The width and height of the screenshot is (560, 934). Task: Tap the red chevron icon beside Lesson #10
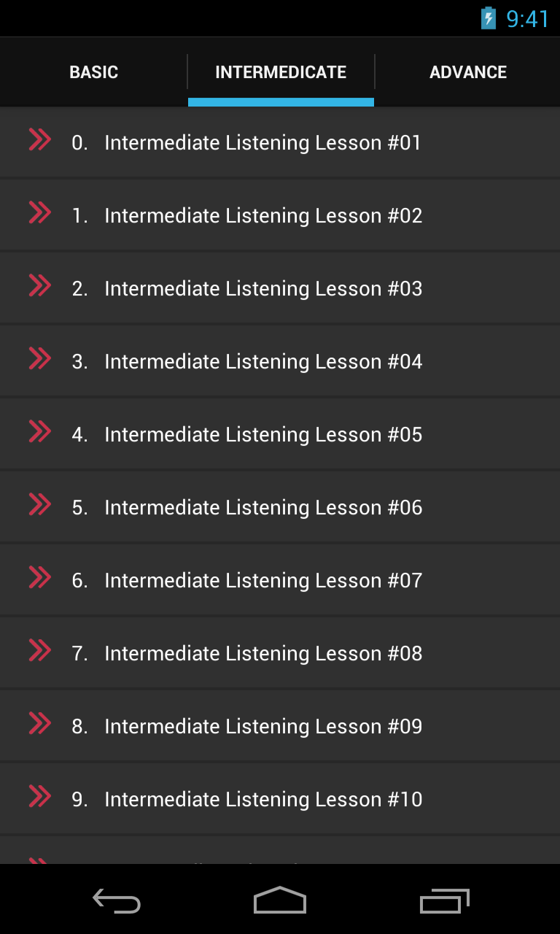39,795
